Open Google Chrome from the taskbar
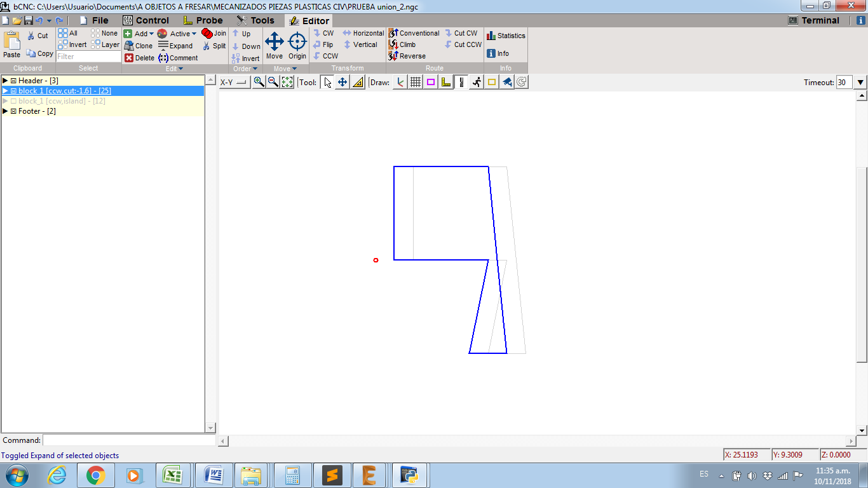This screenshot has width=868, height=488. pyautogui.click(x=96, y=475)
